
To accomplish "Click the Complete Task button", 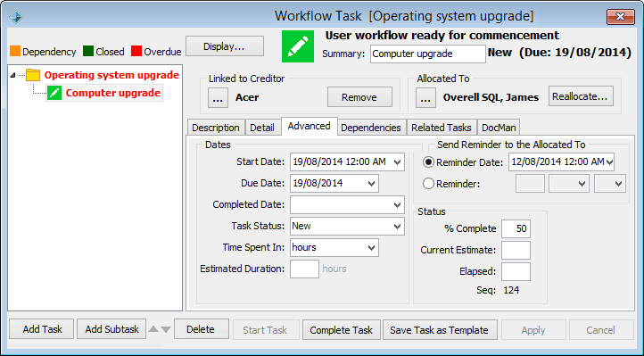I will pyautogui.click(x=342, y=330).
